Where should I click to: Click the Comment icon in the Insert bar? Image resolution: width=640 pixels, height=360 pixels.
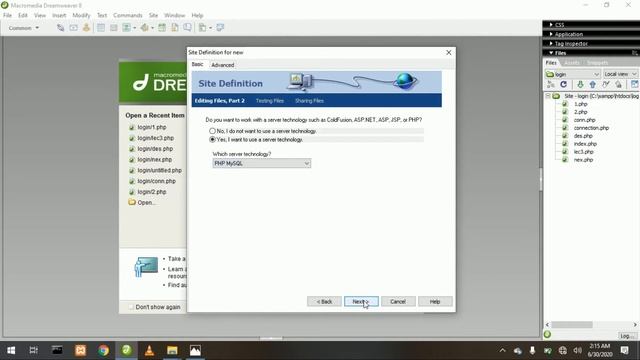(x=187, y=28)
